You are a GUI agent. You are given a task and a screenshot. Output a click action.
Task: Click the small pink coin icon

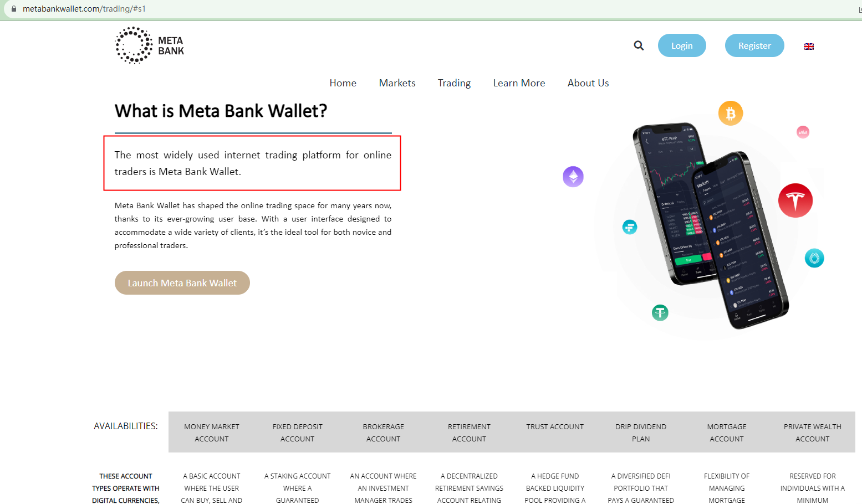[x=803, y=132]
